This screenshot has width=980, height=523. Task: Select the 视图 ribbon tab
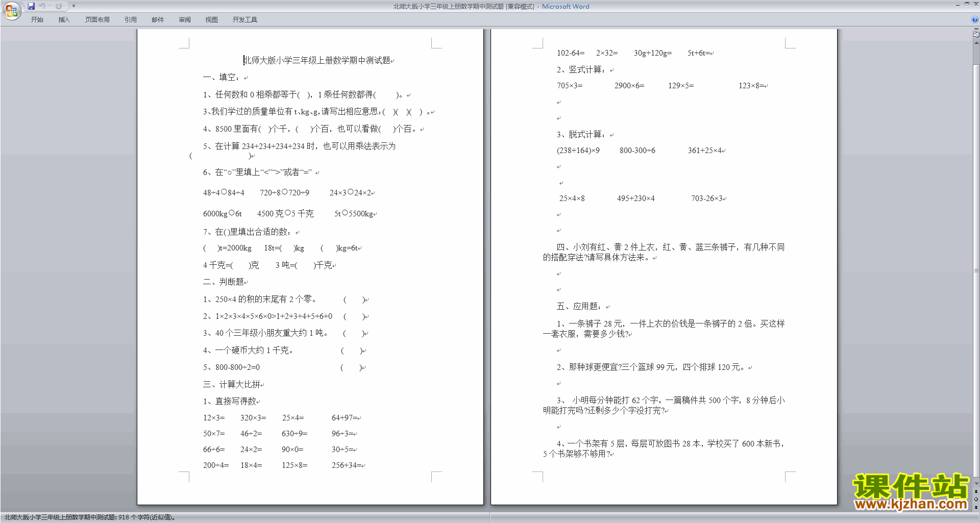212,20
